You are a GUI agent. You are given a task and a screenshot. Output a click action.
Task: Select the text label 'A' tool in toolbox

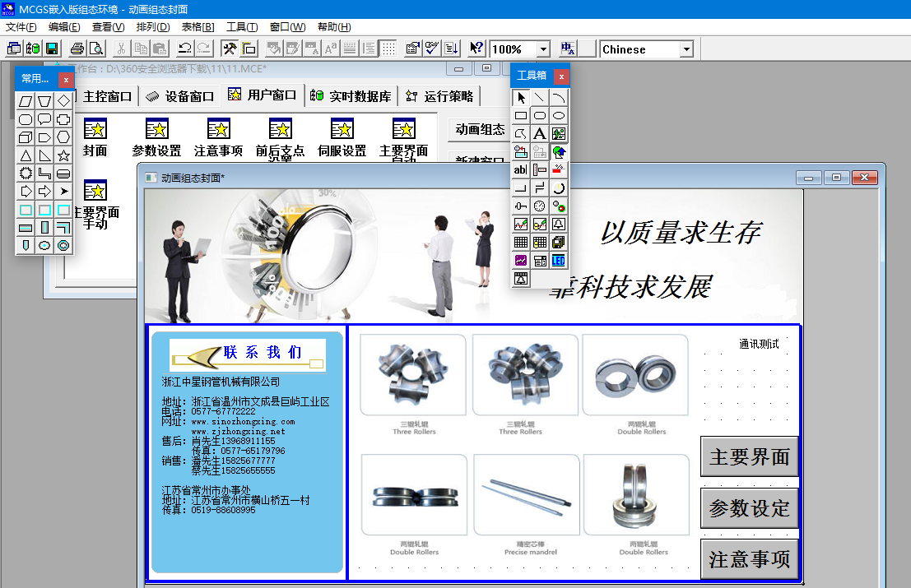tap(539, 133)
